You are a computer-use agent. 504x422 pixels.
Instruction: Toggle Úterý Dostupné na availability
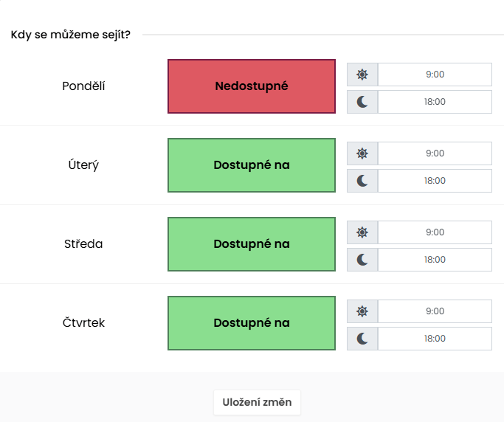pos(252,165)
